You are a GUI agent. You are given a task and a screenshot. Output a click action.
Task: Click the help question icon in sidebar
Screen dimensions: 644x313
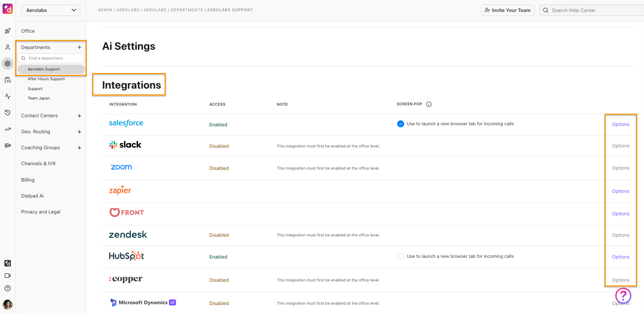pos(8,288)
